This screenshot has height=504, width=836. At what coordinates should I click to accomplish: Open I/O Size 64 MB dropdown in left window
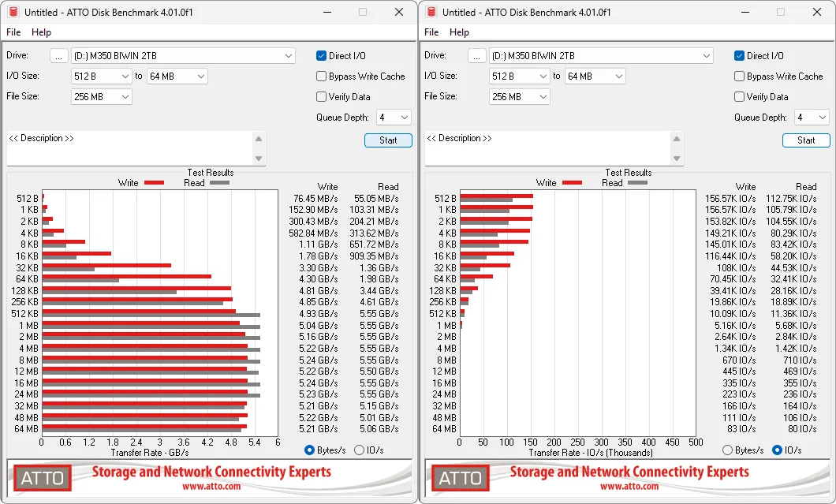tap(177, 77)
